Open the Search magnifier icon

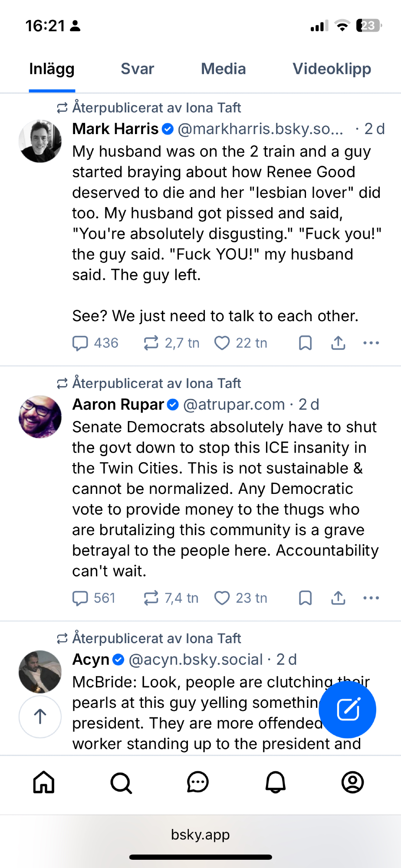121,783
